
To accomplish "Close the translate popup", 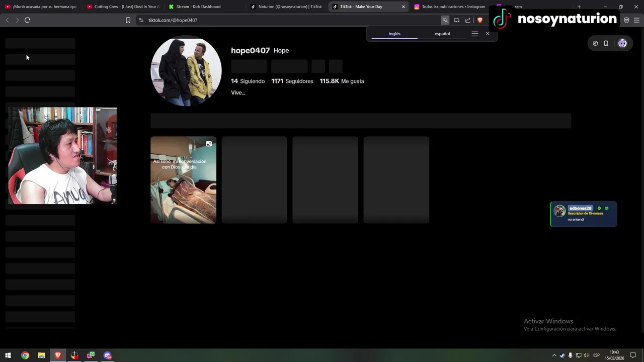I will tap(488, 34).
